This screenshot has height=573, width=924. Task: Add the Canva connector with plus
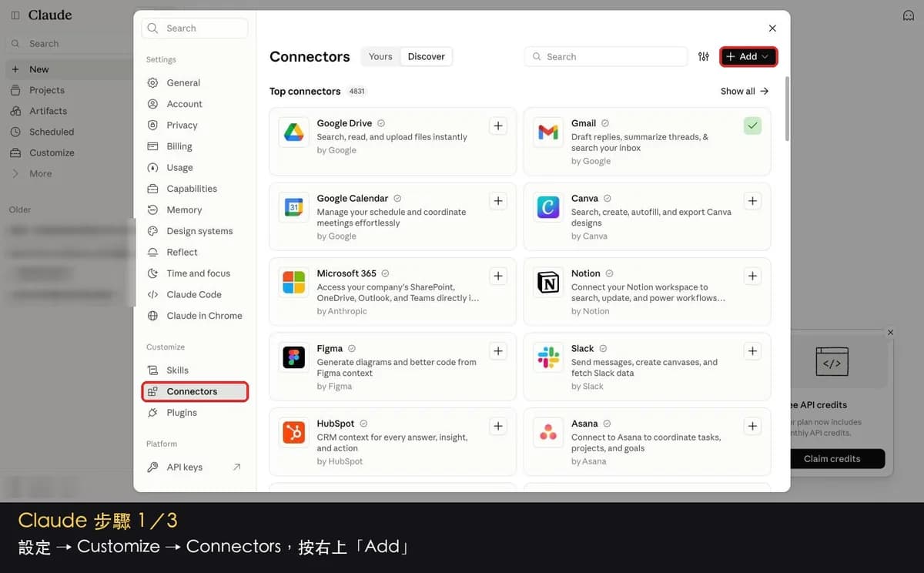tap(752, 201)
